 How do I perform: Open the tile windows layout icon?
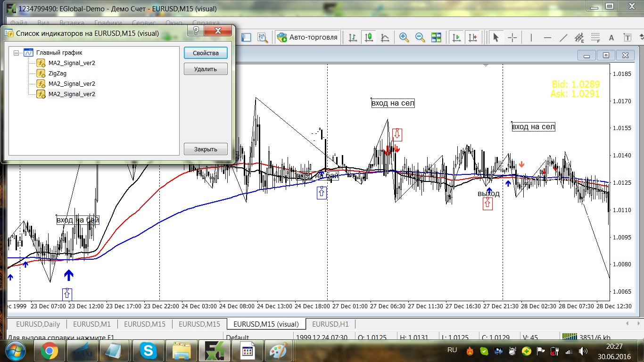(436, 38)
